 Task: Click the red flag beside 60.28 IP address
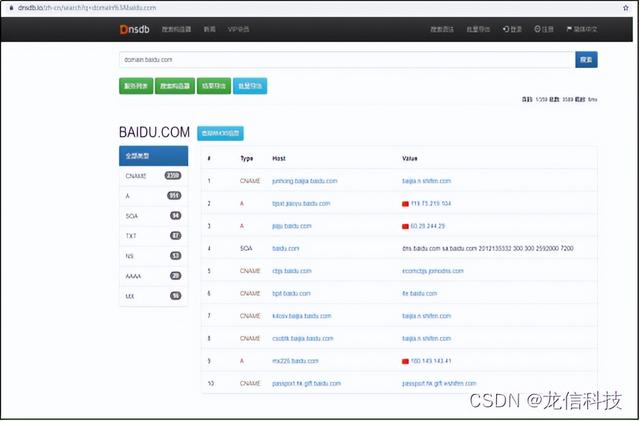(x=405, y=226)
